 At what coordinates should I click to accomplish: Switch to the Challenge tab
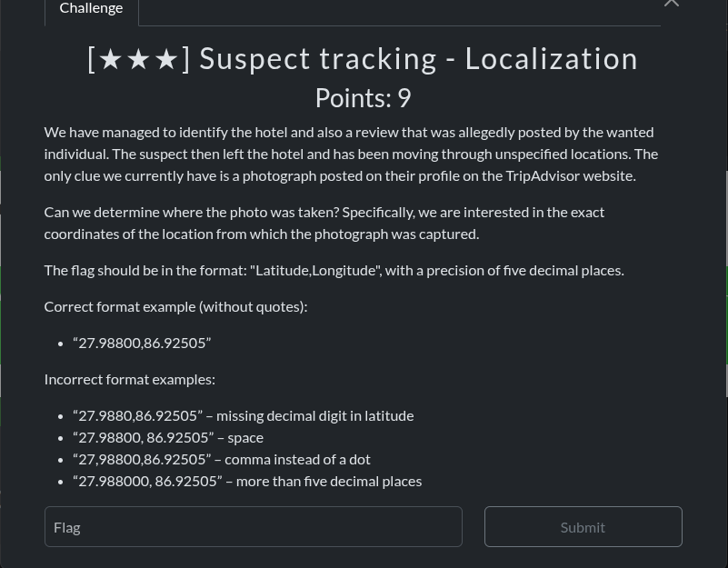tap(91, 8)
